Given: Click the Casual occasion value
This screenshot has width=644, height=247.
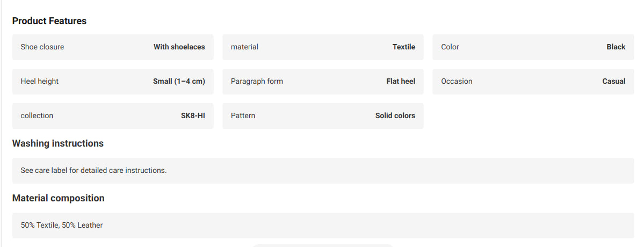Looking at the screenshot, I should [x=614, y=81].
